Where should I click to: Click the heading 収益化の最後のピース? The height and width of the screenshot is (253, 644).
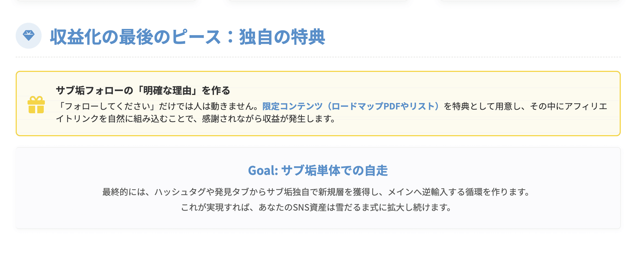click(135, 37)
